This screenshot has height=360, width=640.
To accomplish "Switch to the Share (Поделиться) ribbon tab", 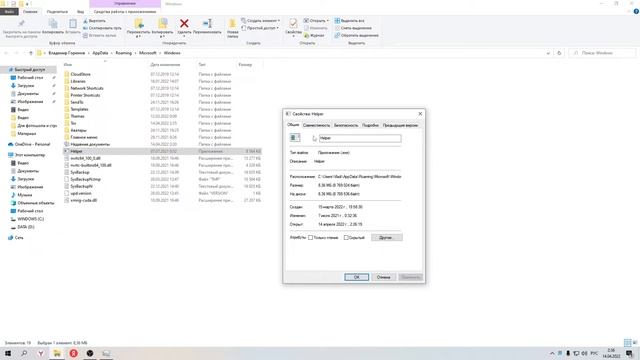I will (57, 11).
